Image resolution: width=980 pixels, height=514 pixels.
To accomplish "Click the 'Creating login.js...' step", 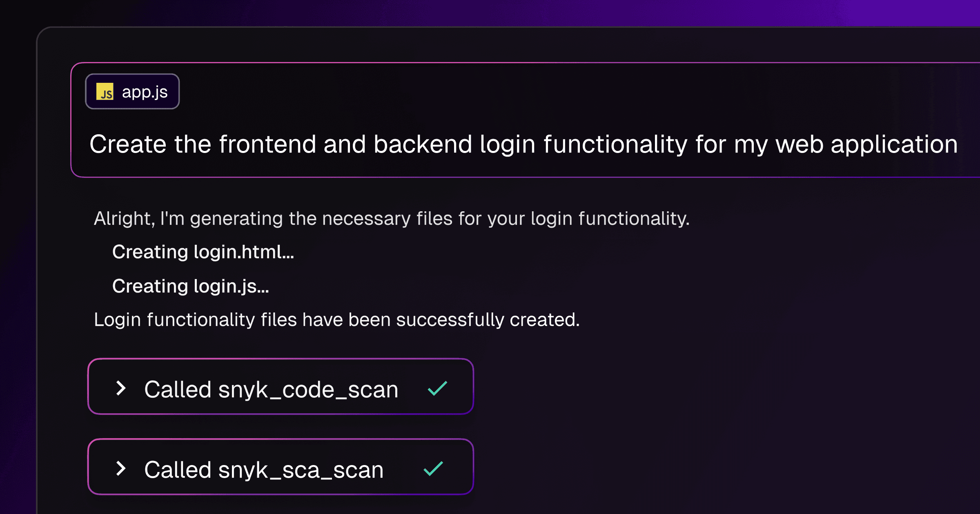I will [x=191, y=286].
